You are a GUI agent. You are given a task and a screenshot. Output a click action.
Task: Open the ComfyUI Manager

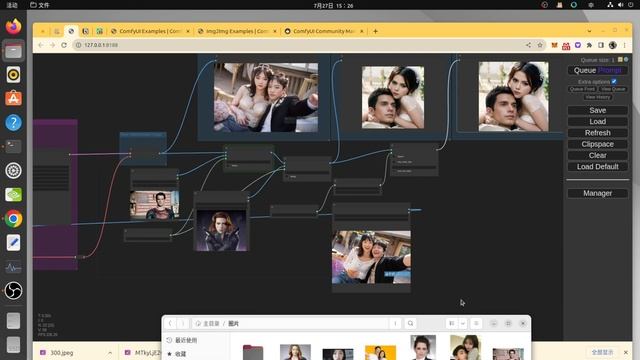click(x=598, y=193)
